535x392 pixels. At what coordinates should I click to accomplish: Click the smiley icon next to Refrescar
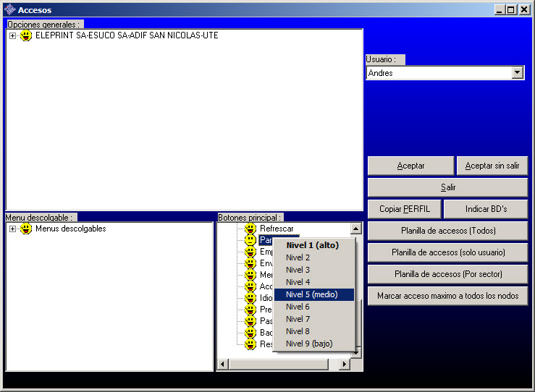[250, 229]
